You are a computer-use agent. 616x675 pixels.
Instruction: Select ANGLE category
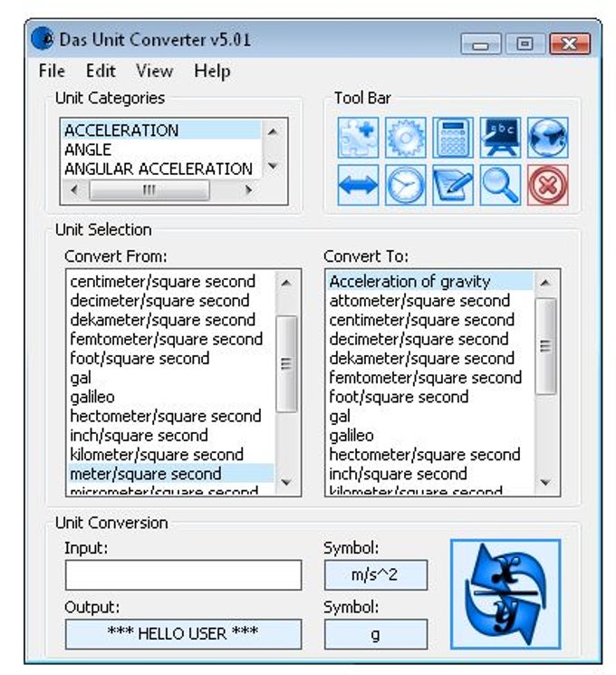pyautogui.click(x=162, y=149)
